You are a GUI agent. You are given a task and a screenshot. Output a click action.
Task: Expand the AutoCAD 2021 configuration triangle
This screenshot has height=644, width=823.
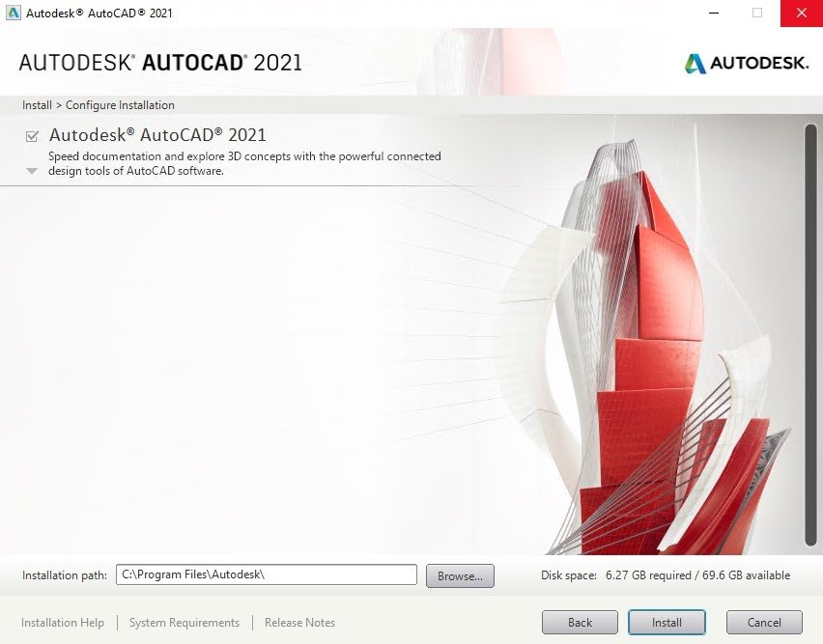pos(32,171)
